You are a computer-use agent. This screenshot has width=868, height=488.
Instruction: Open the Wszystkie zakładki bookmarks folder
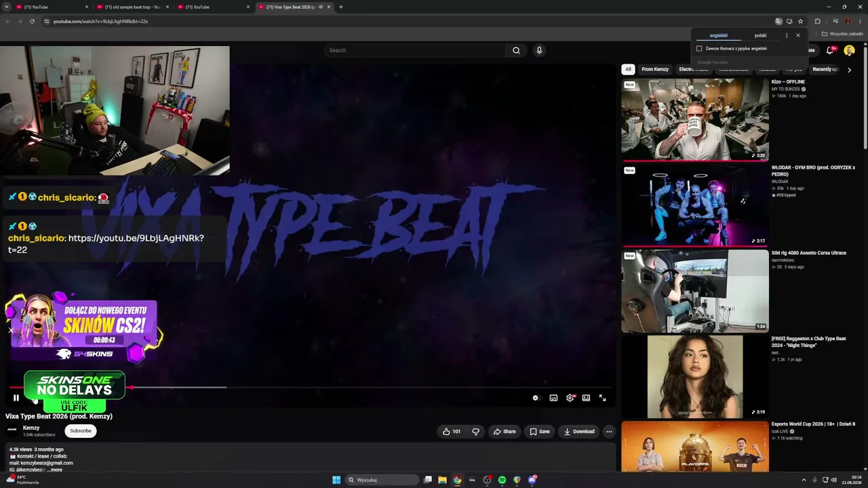(843, 34)
